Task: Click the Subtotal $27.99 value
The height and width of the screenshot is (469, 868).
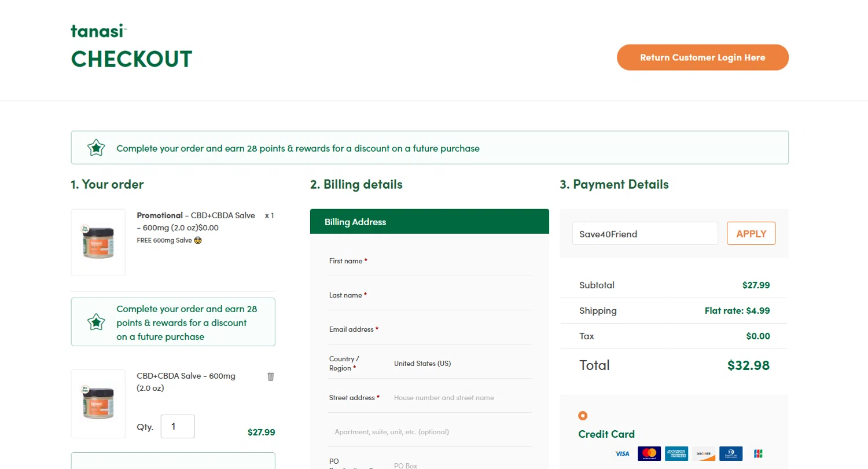Action: pos(756,285)
